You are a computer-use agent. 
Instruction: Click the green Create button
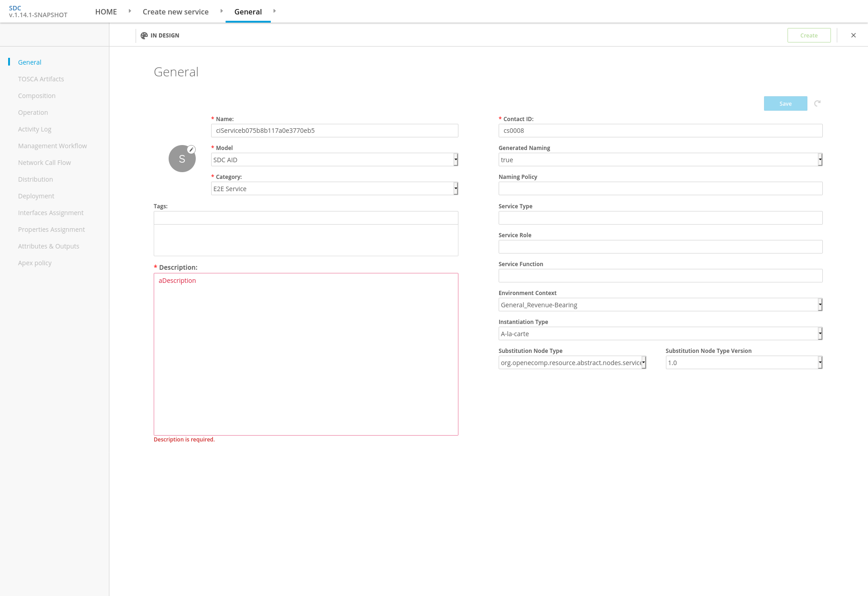pyautogui.click(x=809, y=35)
